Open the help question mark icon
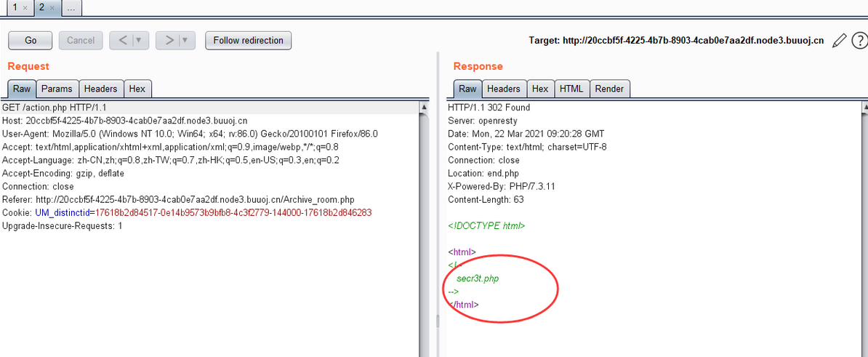This screenshot has height=357, width=868. click(x=859, y=41)
